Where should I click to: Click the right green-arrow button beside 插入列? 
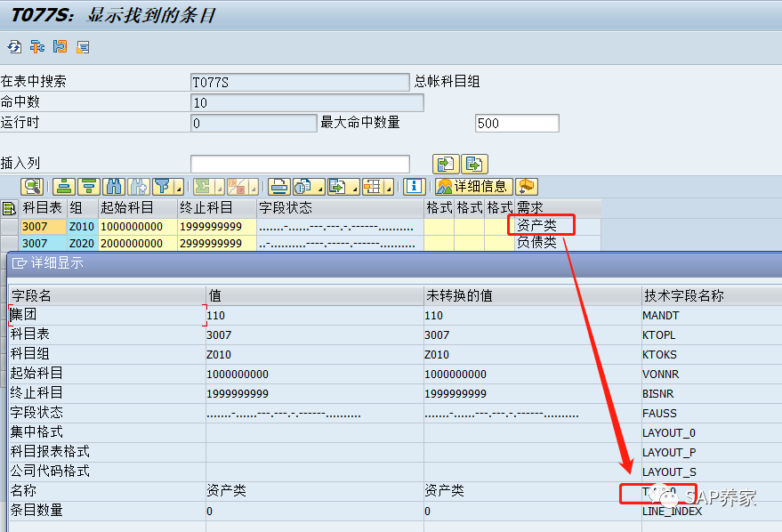click(474, 164)
